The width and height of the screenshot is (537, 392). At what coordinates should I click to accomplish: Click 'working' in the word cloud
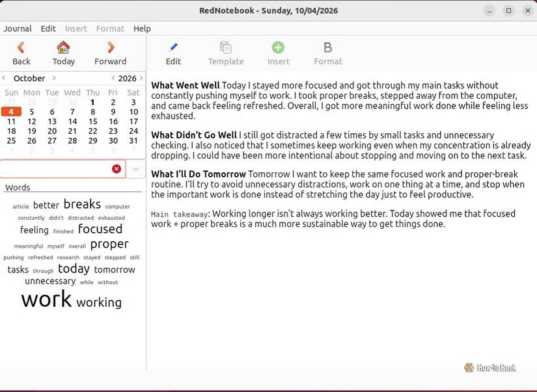tap(99, 302)
